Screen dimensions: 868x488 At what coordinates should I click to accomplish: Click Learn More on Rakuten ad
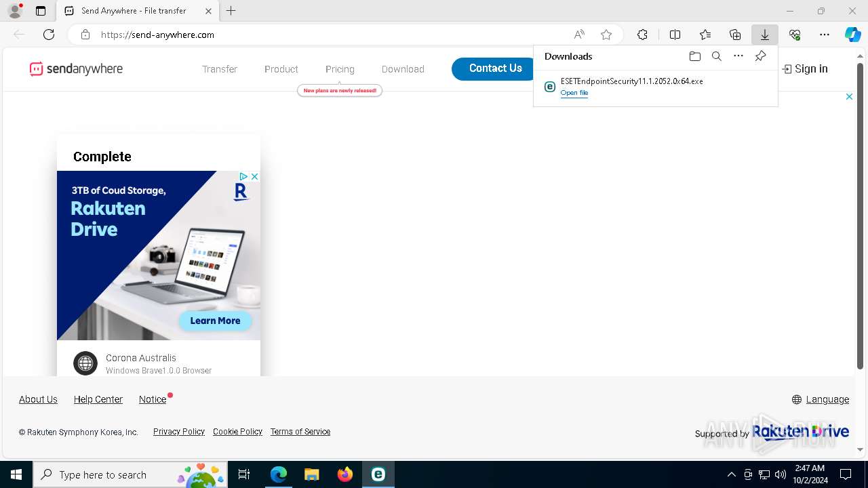coord(215,321)
